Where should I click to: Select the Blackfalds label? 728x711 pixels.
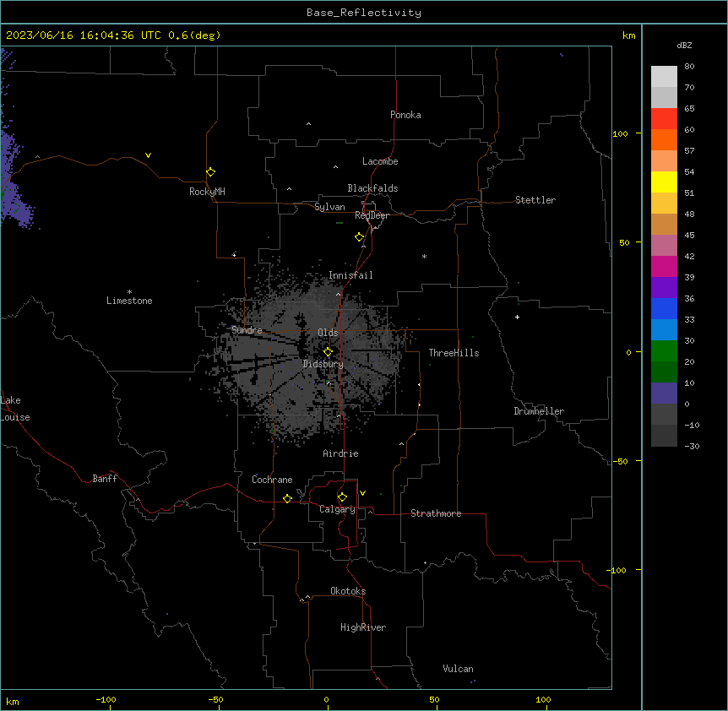tap(372, 188)
